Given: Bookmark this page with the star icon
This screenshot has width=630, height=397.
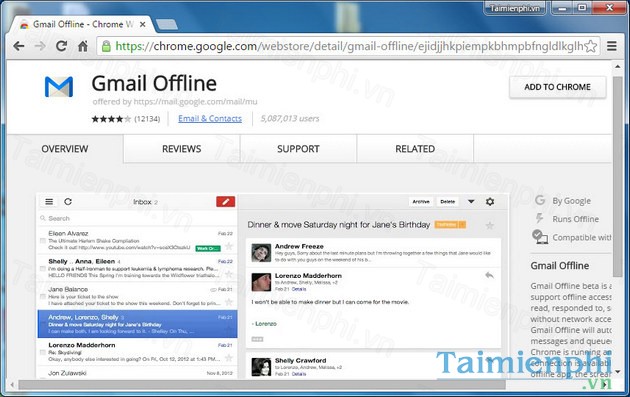Looking at the screenshot, I should click(x=591, y=46).
